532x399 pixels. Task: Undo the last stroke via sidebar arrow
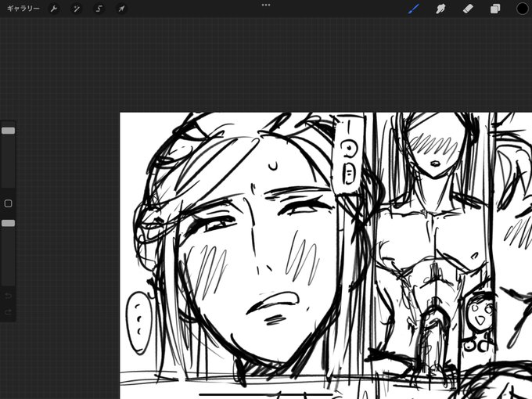(8, 296)
